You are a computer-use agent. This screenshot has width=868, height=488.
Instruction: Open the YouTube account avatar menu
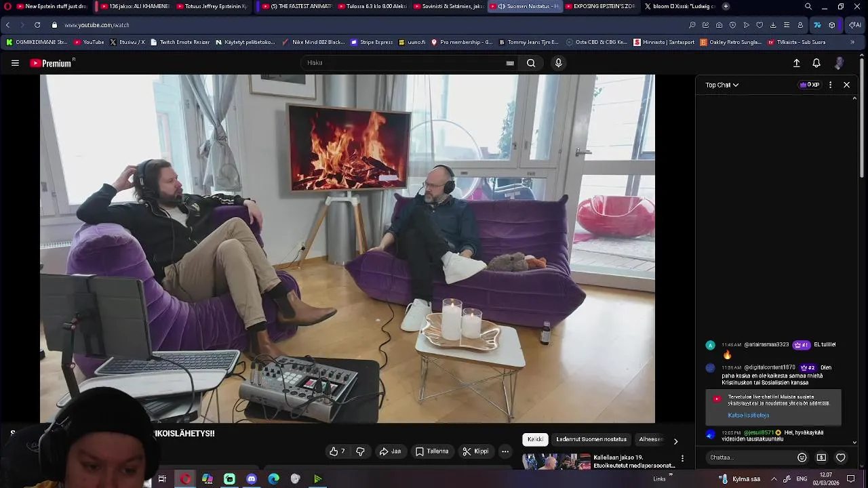[839, 63]
